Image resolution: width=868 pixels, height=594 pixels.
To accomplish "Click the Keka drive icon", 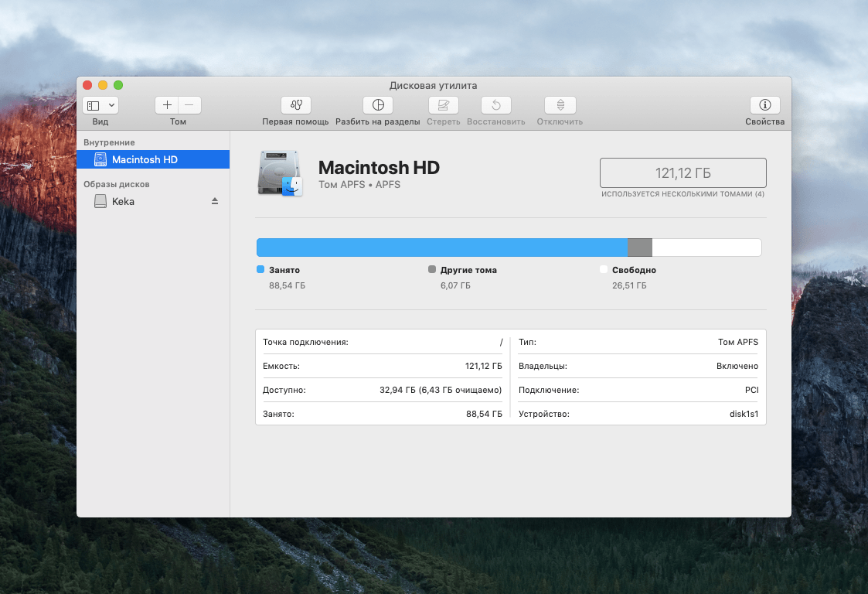I will coord(100,201).
